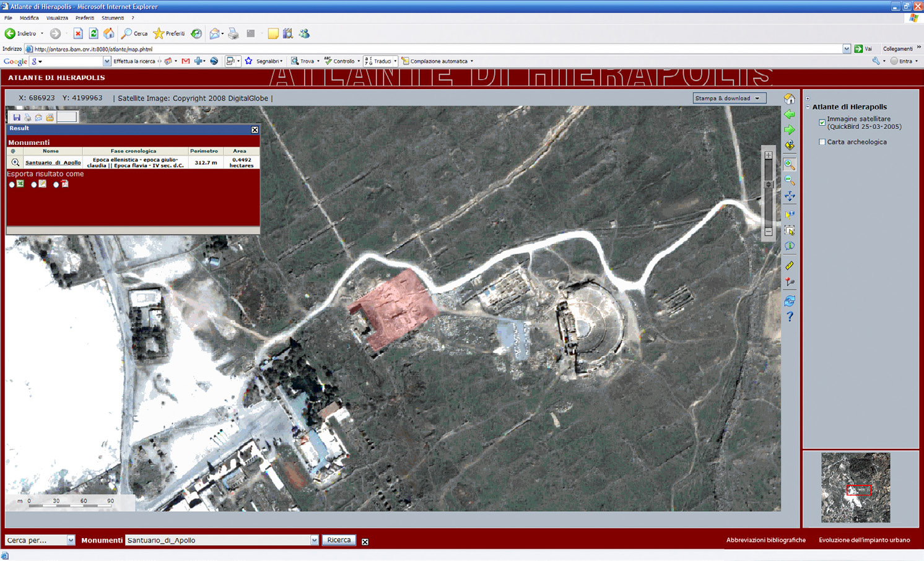The height and width of the screenshot is (561, 924).
Task: Select the yellow ruler measure tool
Action: (789, 266)
